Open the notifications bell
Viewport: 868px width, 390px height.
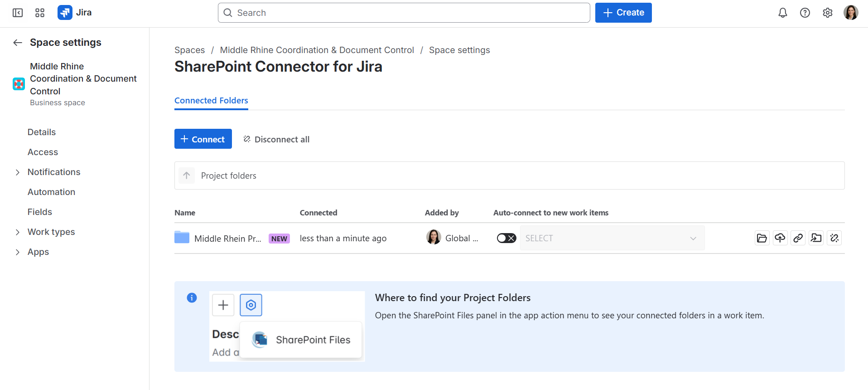(x=782, y=13)
